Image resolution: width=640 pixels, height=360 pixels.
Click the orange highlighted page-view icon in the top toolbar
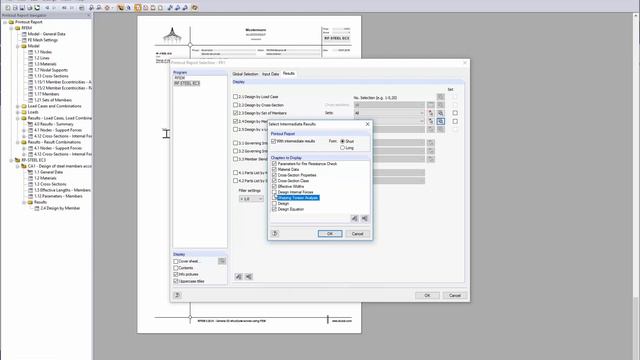click(138, 7)
